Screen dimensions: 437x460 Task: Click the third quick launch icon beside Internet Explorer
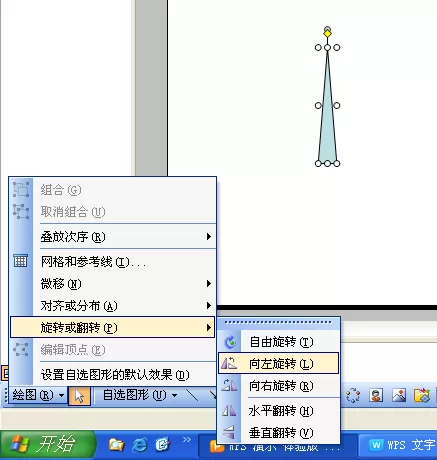coord(163,445)
